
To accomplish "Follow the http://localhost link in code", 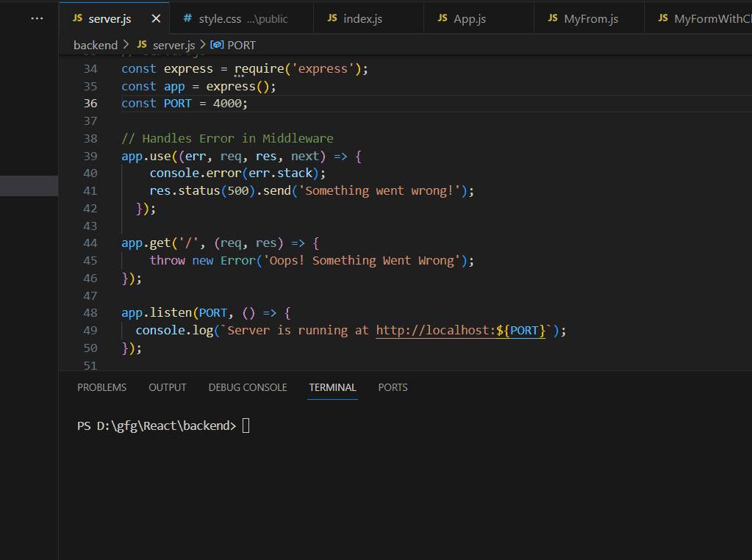I will point(435,331).
